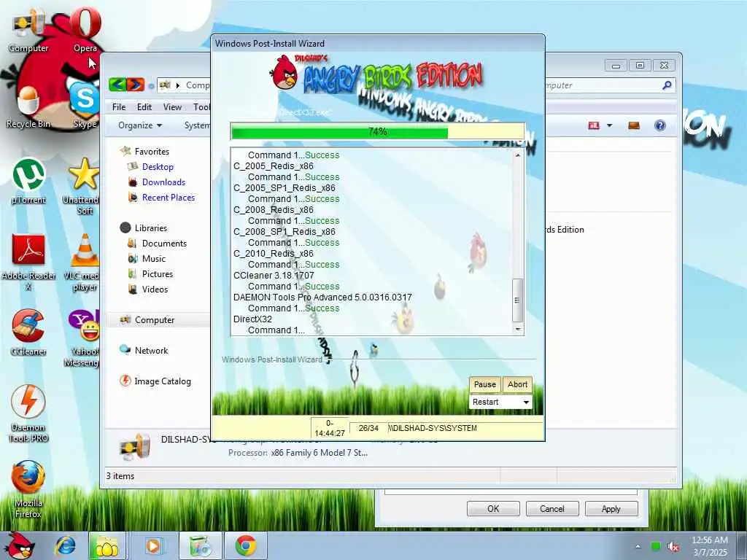
Task: Open Pictures library in Explorer
Action: [x=158, y=274]
